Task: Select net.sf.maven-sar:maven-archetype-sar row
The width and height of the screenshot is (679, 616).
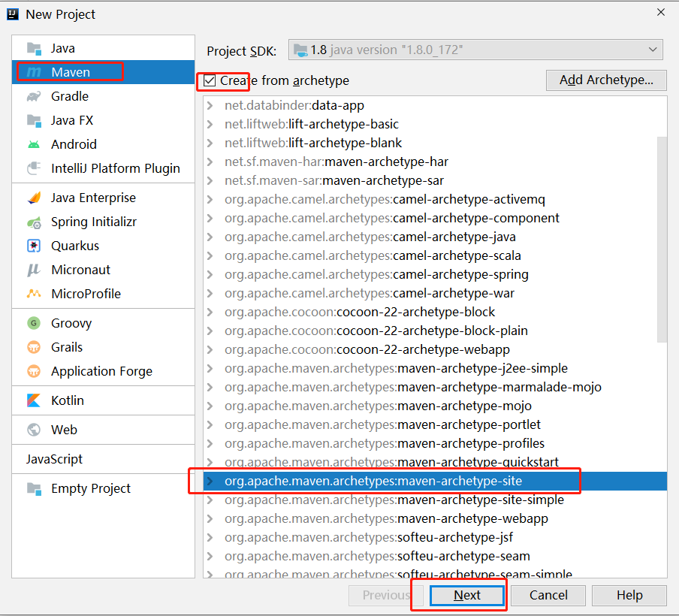Action: (435, 180)
